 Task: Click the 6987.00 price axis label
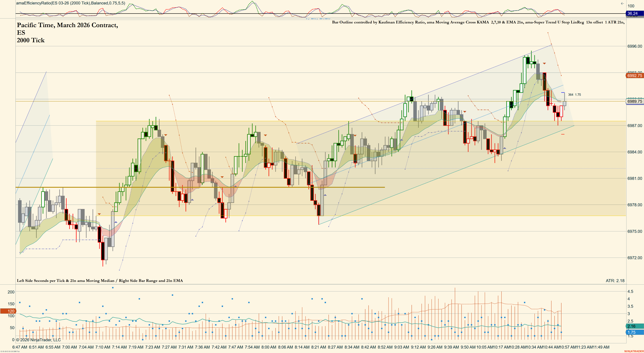[x=635, y=125]
